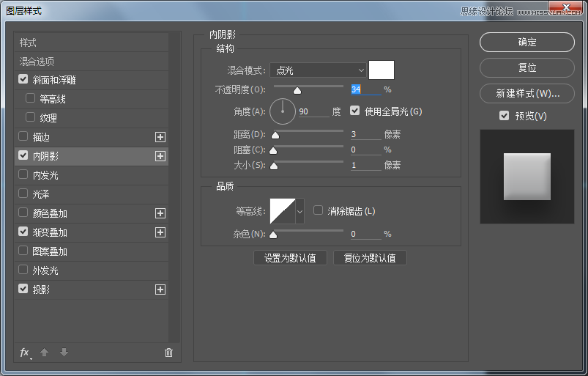Viewport: 588px width, 376px height.
Task: Uncheck the 渐变叠加 checkbox
Action: coord(23,232)
